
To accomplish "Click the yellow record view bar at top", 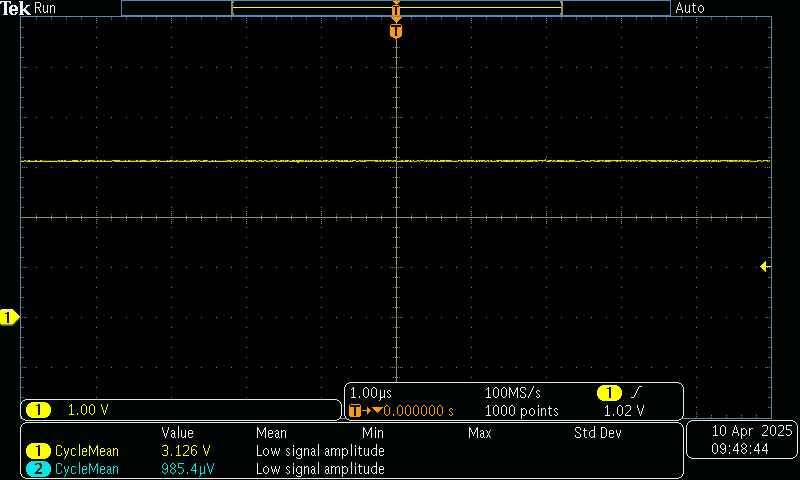I will (x=397, y=8).
